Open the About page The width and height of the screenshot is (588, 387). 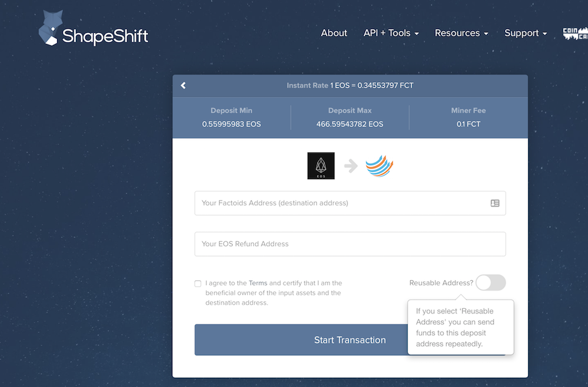pyautogui.click(x=334, y=33)
